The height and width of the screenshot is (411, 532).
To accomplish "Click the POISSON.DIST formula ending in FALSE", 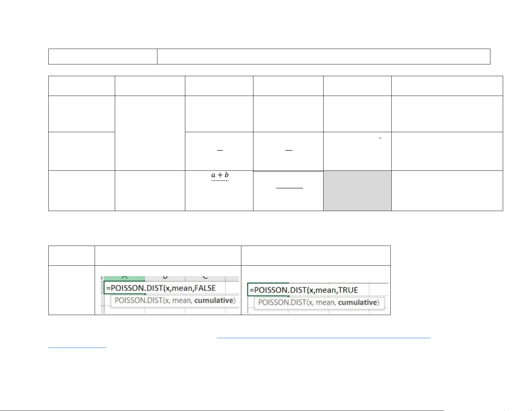I will (161, 288).
